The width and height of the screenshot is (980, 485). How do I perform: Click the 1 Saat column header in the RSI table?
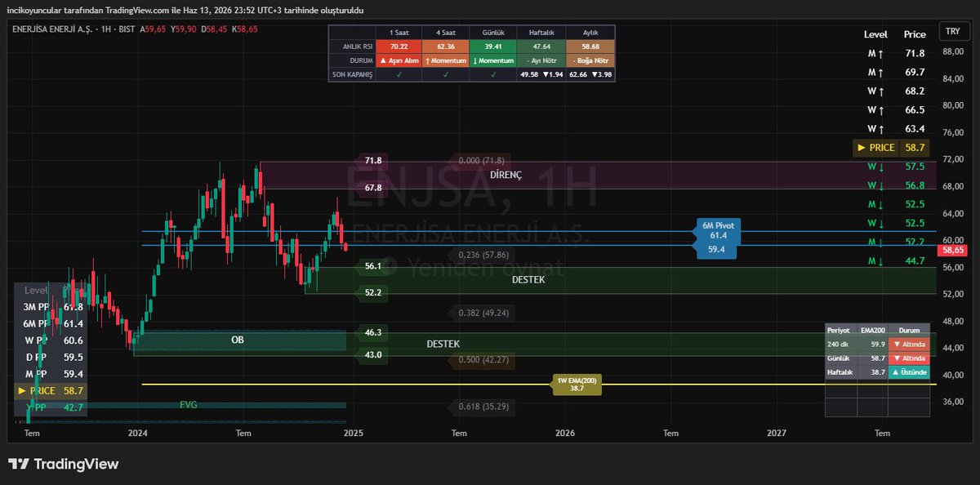[x=399, y=32]
